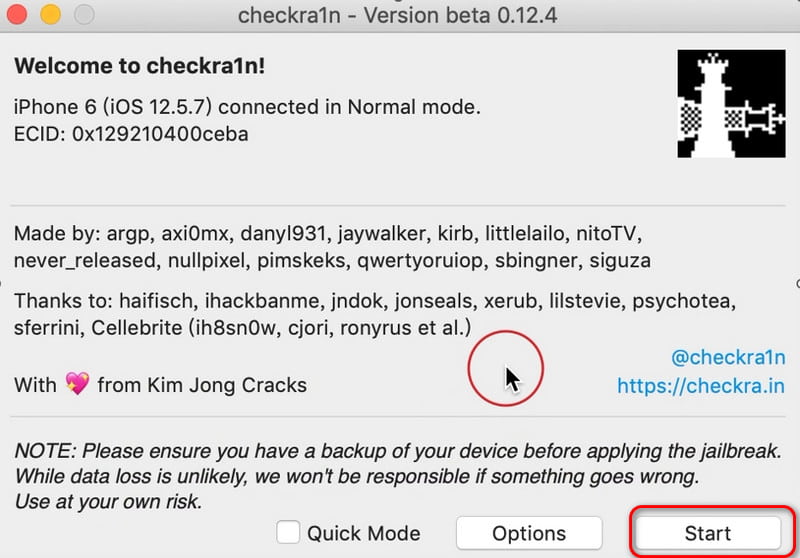Visit the https://checkra.in website link
This screenshot has height=558, width=800.
coord(701,385)
